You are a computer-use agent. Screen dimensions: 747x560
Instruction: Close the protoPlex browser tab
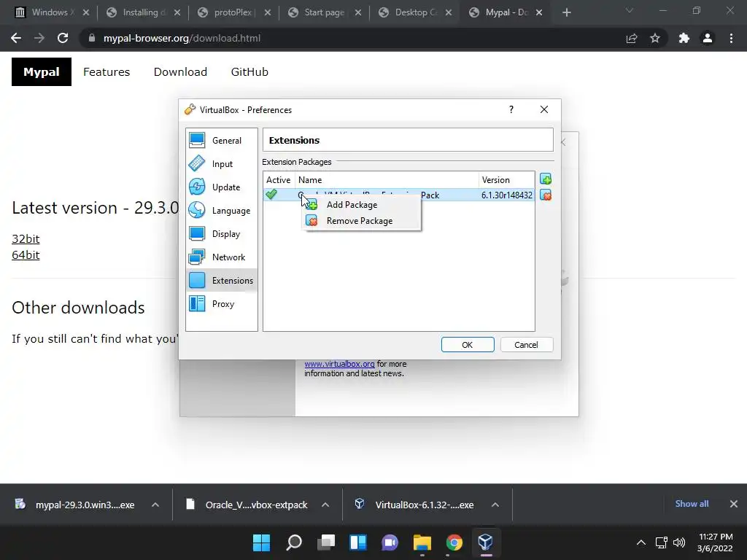[x=268, y=13]
